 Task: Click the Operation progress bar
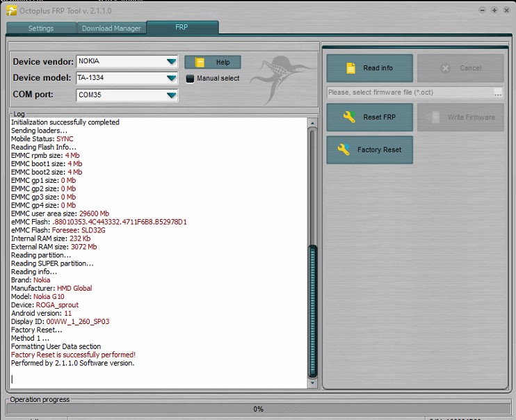[x=258, y=409]
